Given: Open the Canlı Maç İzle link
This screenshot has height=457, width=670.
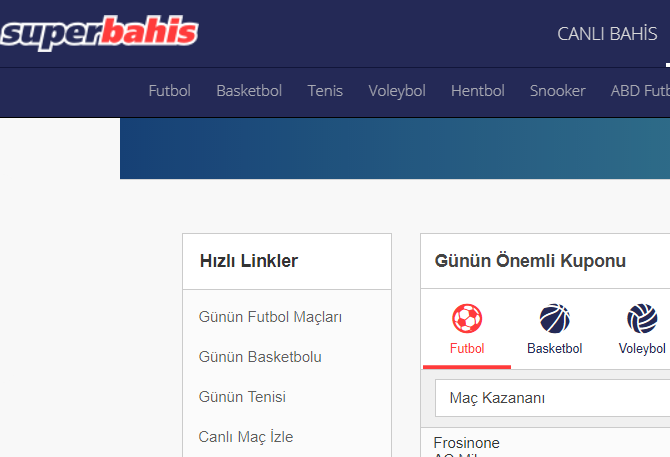Looking at the screenshot, I should [246, 436].
